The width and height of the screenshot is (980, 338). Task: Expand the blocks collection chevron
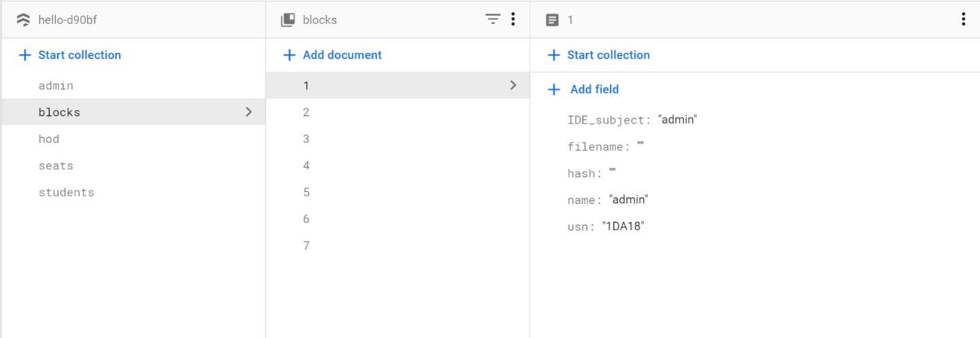[249, 112]
